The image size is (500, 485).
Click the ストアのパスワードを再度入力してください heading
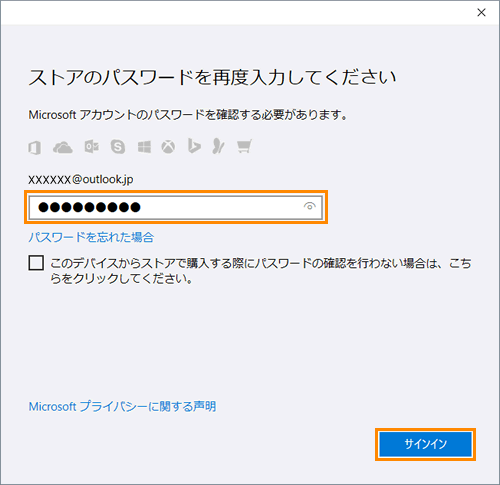point(212,78)
